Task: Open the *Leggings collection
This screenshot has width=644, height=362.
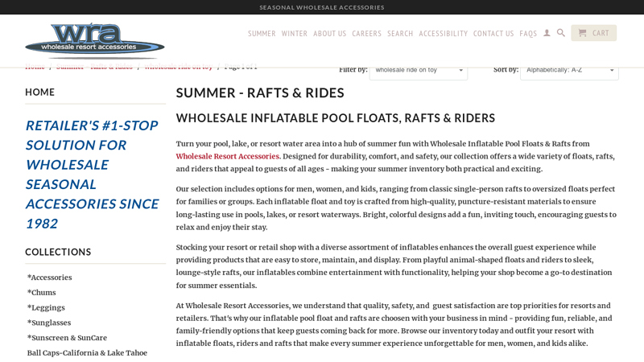Action: point(46,308)
